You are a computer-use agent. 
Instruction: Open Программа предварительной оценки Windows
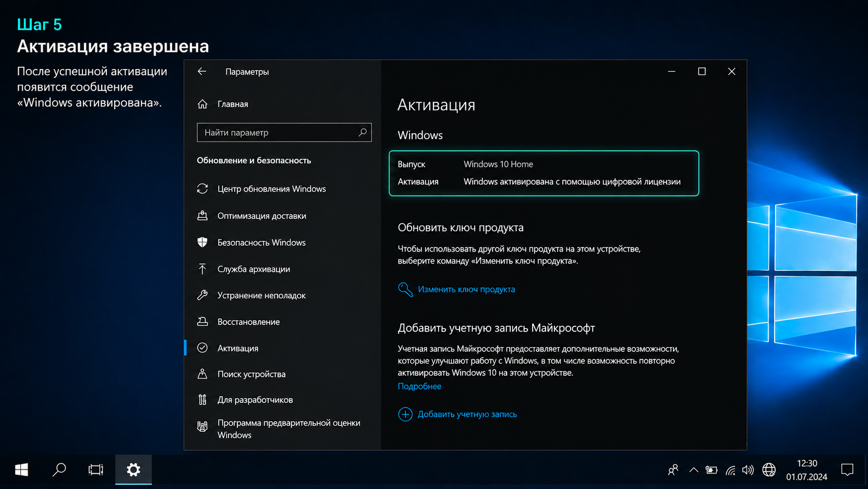coord(289,429)
